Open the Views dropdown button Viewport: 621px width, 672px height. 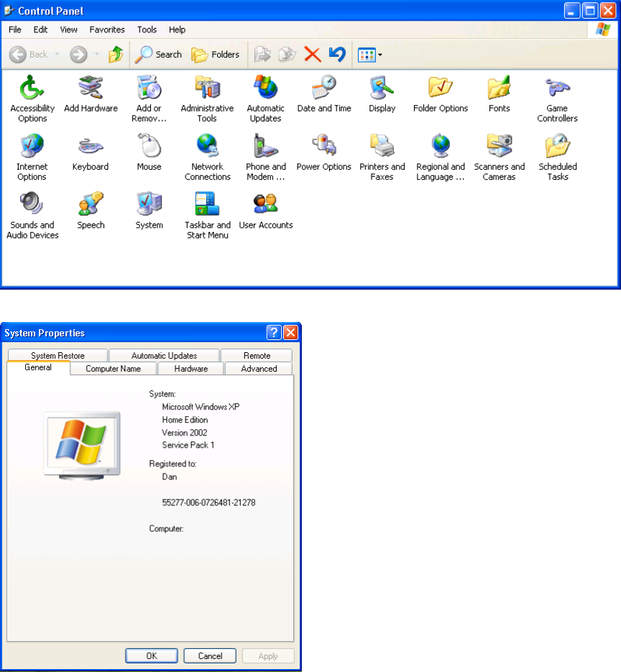pyautogui.click(x=370, y=55)
